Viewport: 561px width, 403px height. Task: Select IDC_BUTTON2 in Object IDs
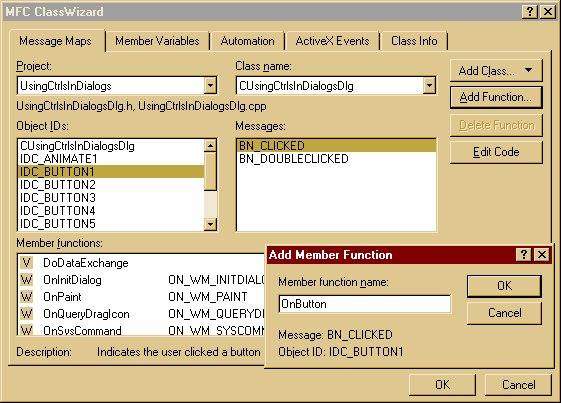111,185
